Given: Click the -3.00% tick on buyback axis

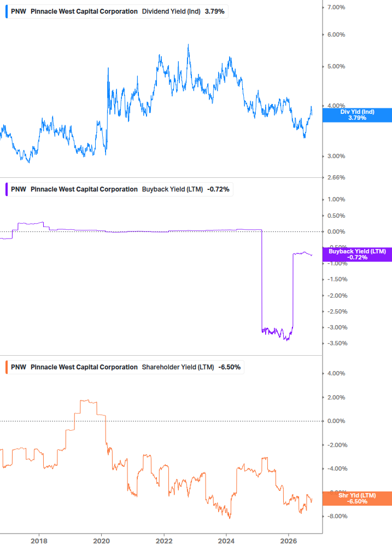Looking at the screenshot, I should [337, 327].
